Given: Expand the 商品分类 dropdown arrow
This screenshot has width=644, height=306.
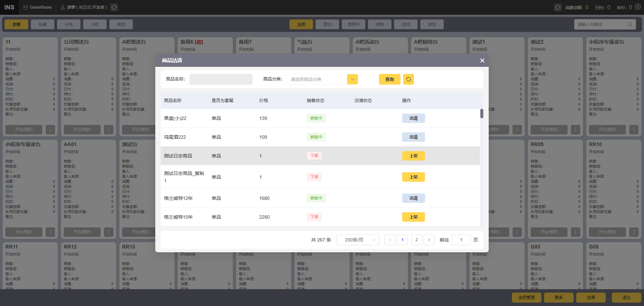Looking at the screenshot, I should pyautogui.click(x=353, y=79).
